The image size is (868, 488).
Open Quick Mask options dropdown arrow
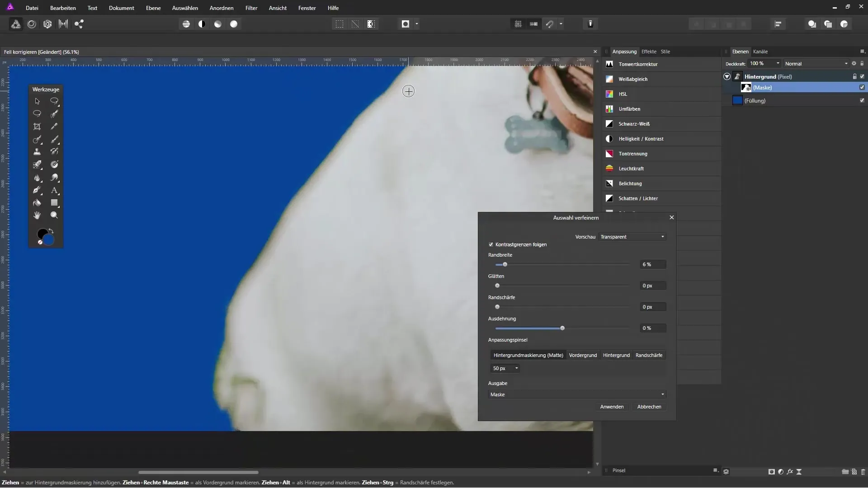coord(417,24)
